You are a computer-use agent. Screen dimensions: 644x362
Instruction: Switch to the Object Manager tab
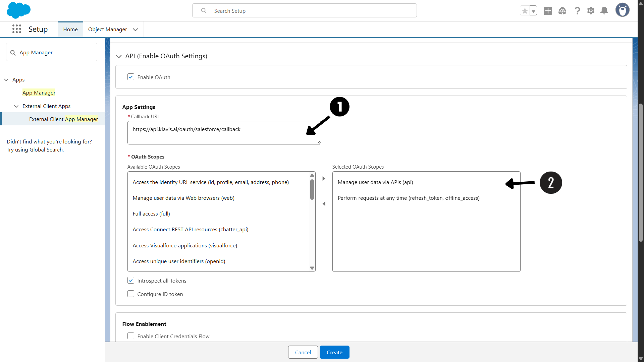coord(107,29)
